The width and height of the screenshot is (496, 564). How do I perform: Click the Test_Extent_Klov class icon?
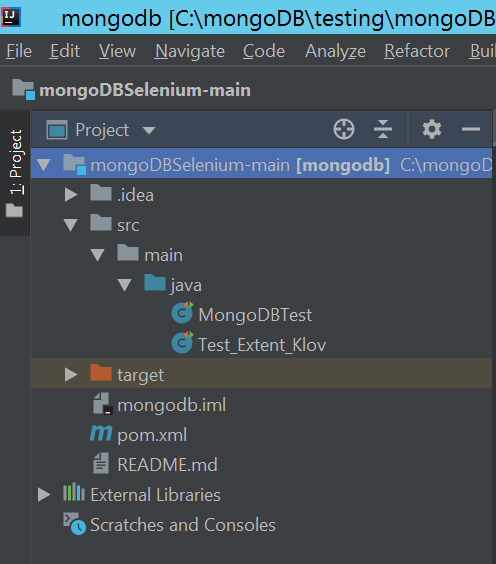coord(182,343)
